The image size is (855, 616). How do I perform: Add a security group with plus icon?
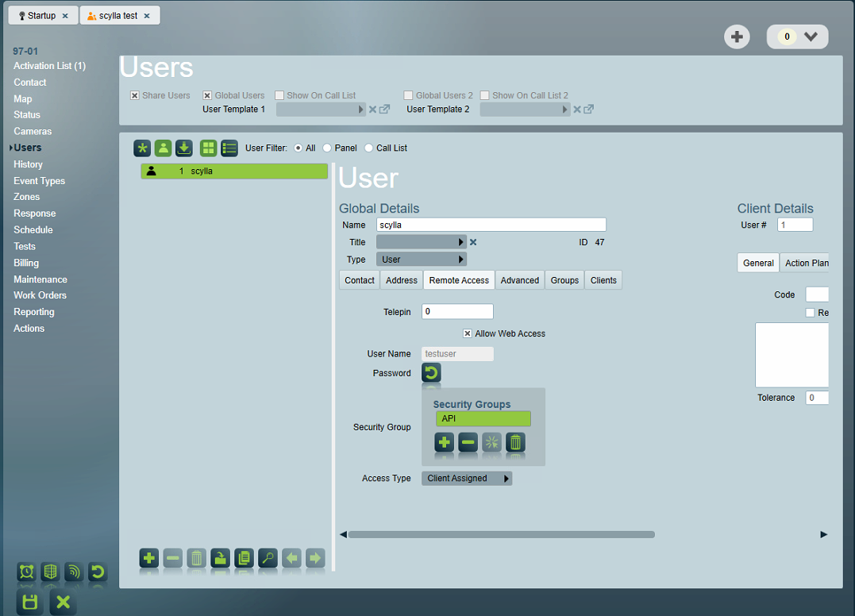pos(445,442)
